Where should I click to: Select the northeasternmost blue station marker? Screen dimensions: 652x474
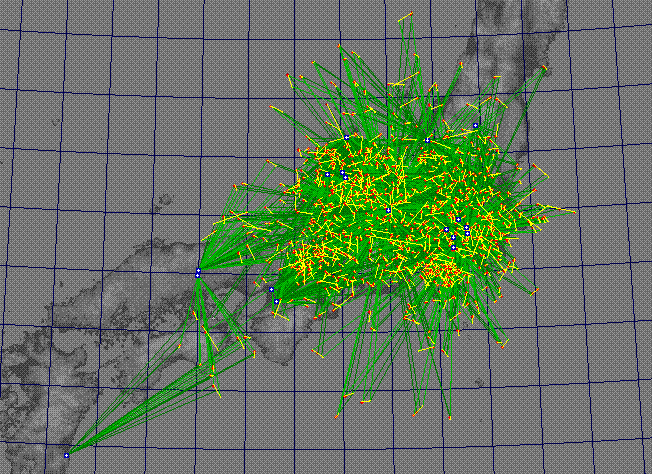click(x=476, y=124)
